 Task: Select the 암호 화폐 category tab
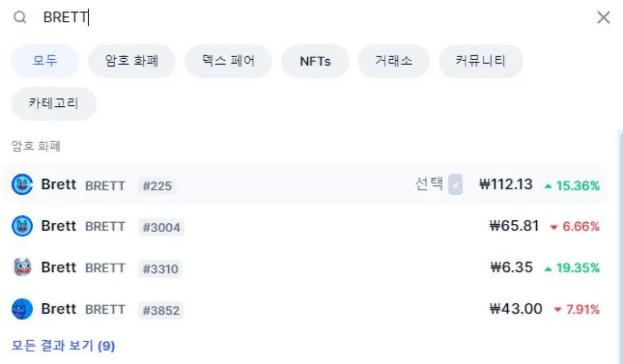(x=132, y=61)
